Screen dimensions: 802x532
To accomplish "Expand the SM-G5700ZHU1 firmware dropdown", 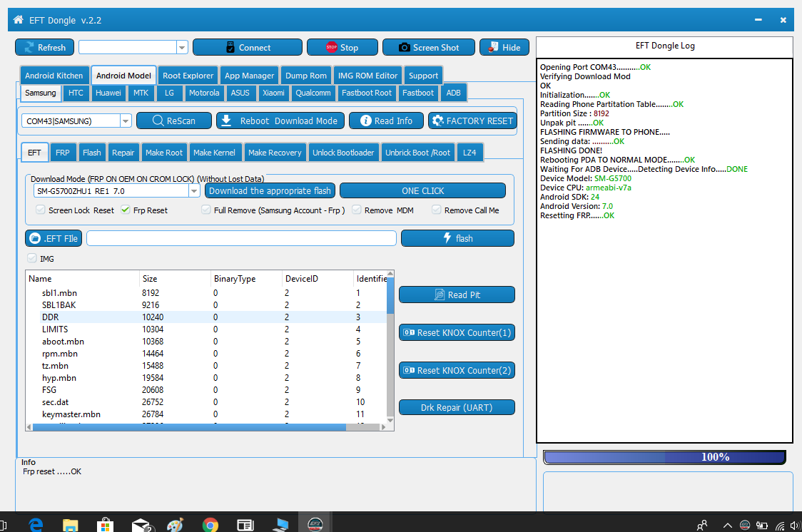I will point(194,191).
